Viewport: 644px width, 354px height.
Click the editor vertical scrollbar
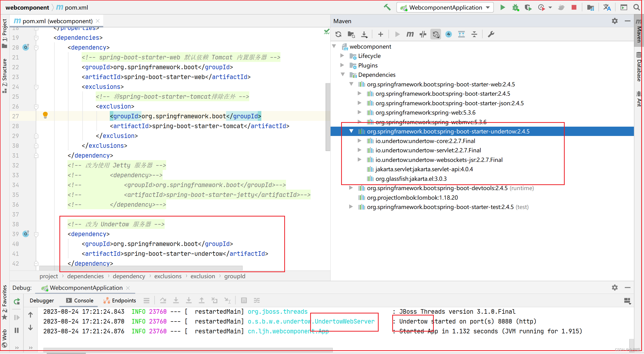(x=328, y=117)
